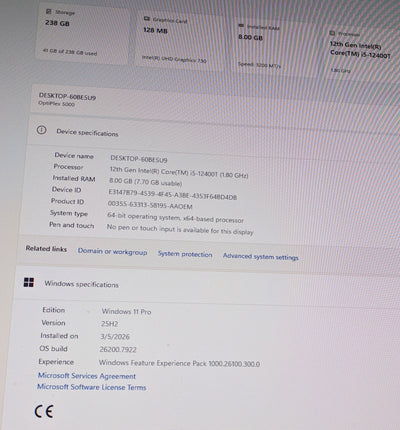Click DESKTOP-60BE5U9 header name
Screen dimensions: 400x430
[67, 96]
